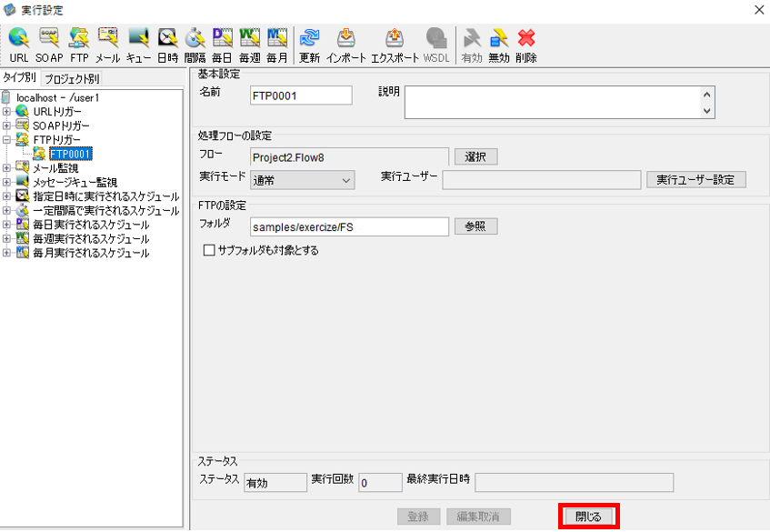Choose the 毎日 daily schedule icon
Image resolution: width=770 pixels, height=532 pixels.
click(x=222, y=45)
